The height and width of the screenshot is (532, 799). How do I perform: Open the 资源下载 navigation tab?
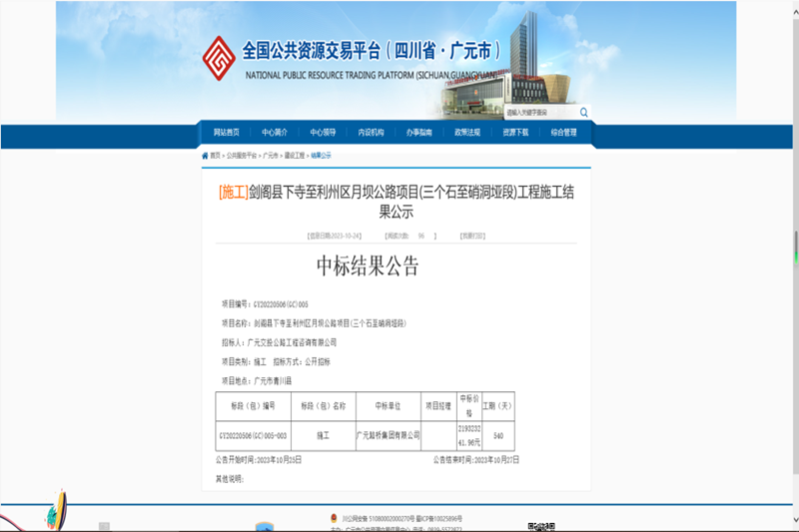coord(515,133)
